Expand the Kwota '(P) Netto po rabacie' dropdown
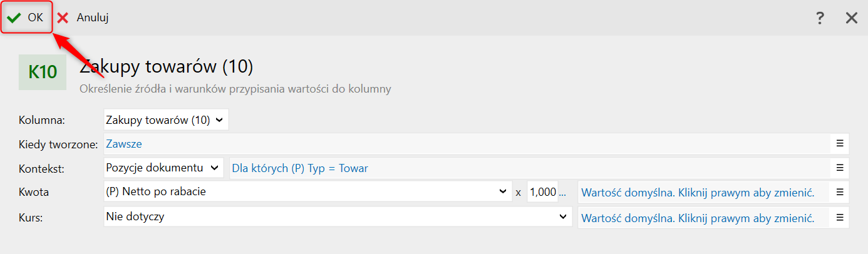 (307, 192)
